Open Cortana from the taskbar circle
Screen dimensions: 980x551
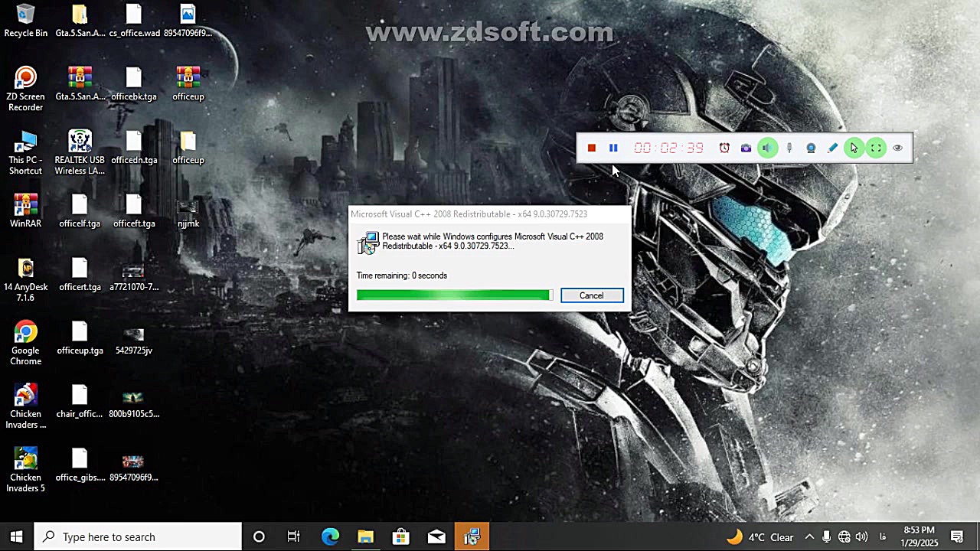259,536
